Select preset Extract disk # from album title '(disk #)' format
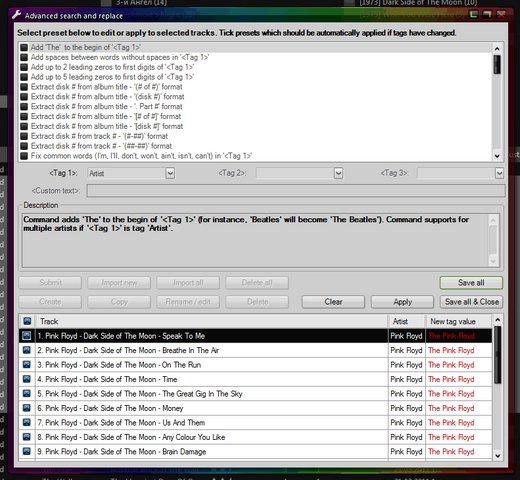This screenshot has width=520, height=480. coord(107,97)
